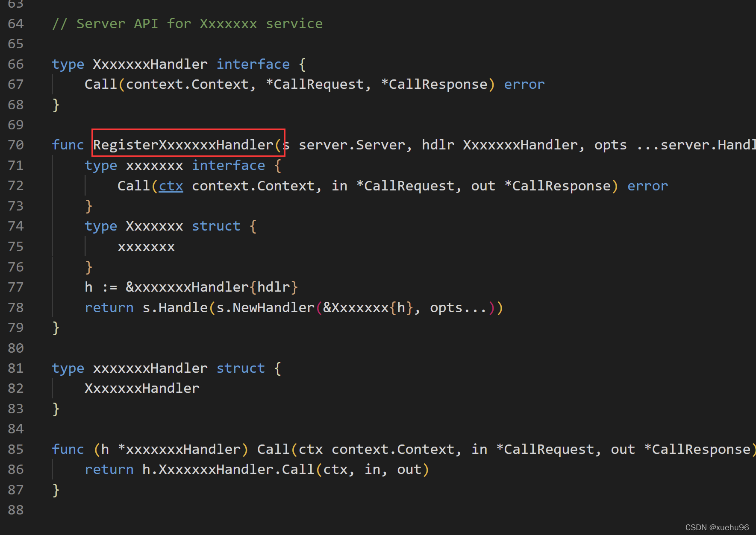The width and height of the screenshot is (756, 535).
Task: Place the cursor on the RegisterXxxxxxxHandler function name
Action: click(183, 145)
